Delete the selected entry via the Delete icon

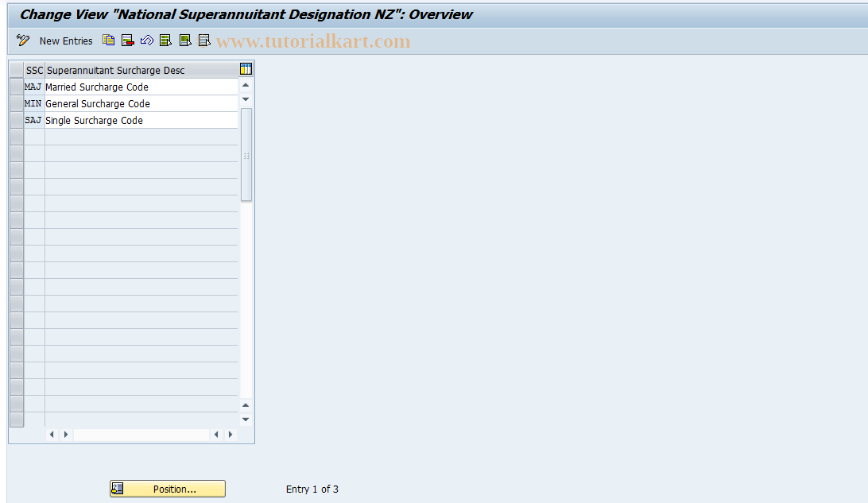[x=128, y=41]
